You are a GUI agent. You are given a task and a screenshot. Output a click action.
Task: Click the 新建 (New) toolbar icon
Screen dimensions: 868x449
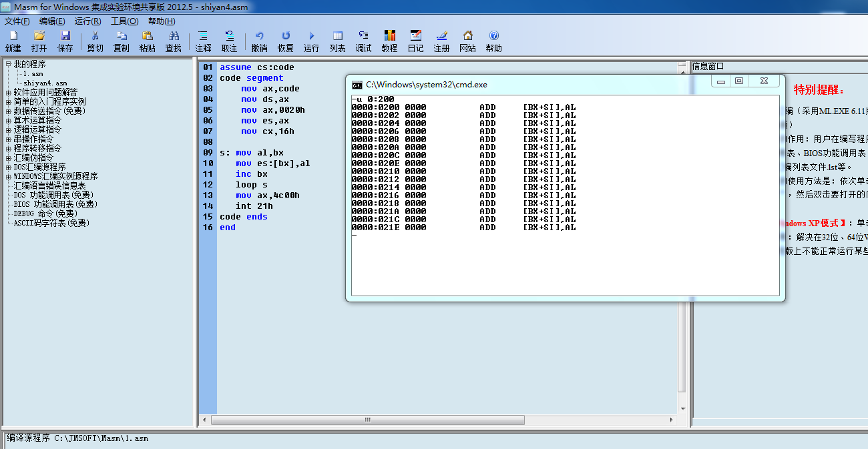point(13,36)
